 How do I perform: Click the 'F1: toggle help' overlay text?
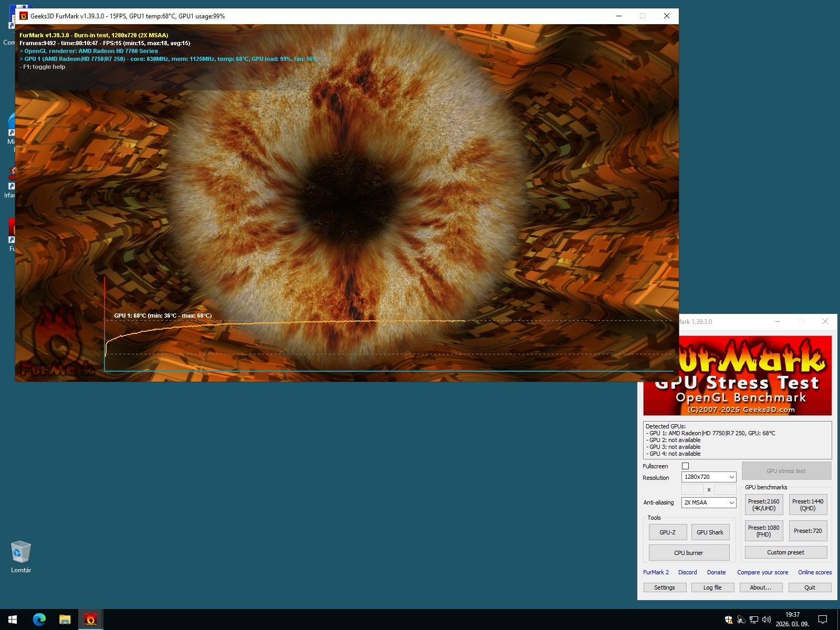(43, 67)
